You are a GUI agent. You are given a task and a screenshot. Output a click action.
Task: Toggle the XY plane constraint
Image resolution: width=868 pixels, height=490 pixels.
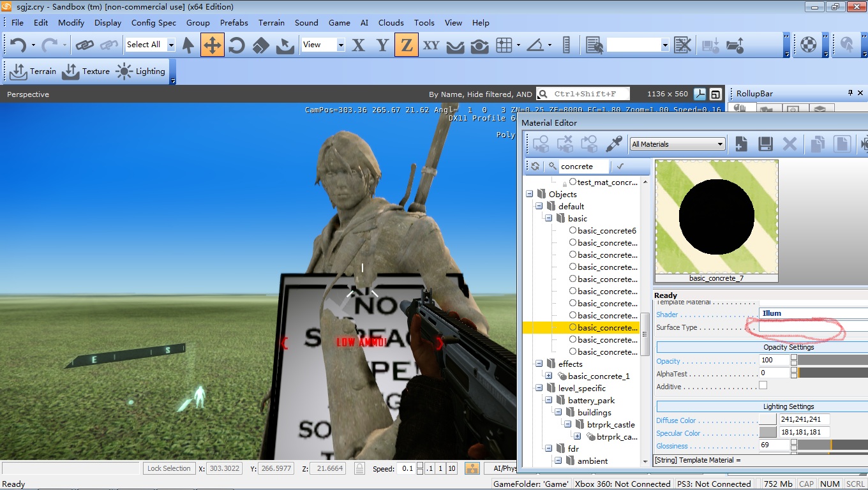(x=431, y=45)
